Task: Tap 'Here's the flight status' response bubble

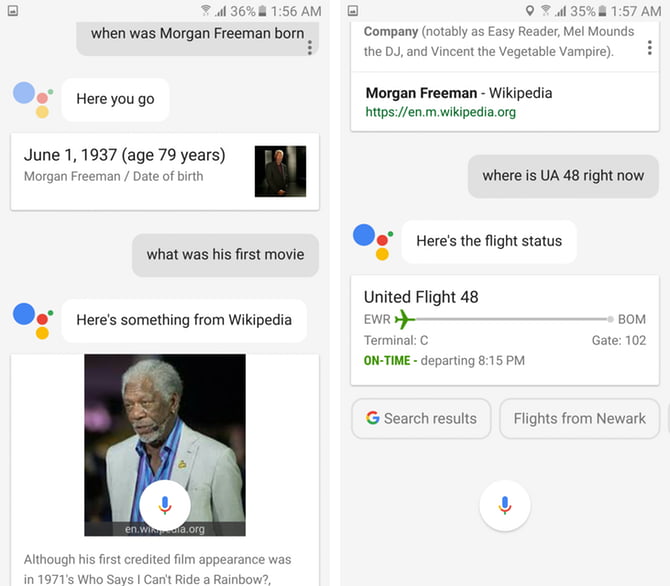Action: [x=489, y=241]
